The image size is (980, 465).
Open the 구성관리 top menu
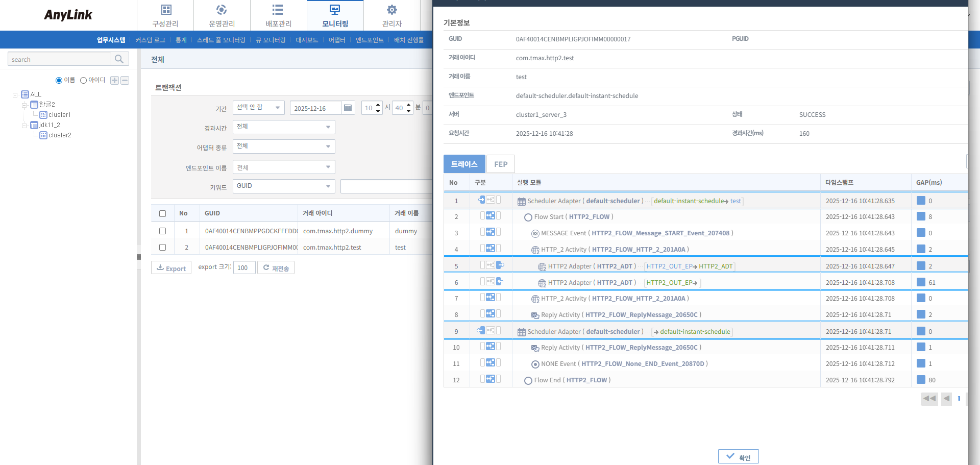[165, 15]
